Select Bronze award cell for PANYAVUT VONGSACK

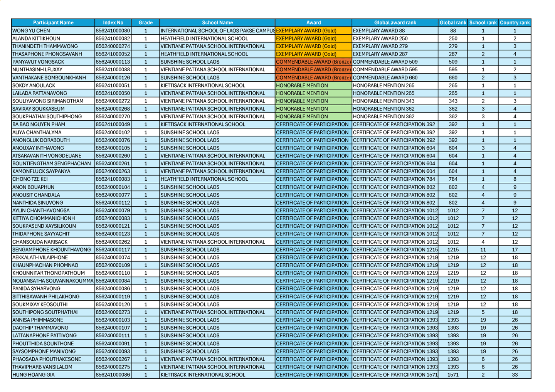coord(314,62)
